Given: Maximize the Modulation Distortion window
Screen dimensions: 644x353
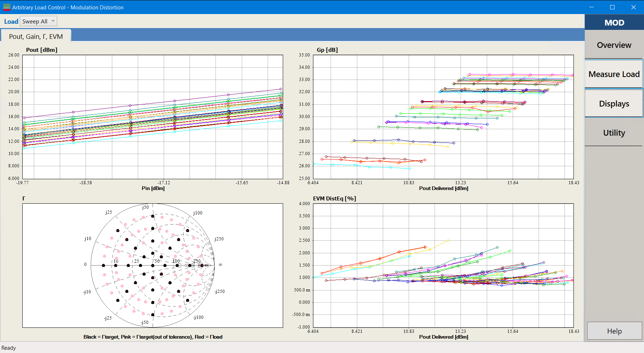Looking at the screenshot, I should (x=612, y=7).
